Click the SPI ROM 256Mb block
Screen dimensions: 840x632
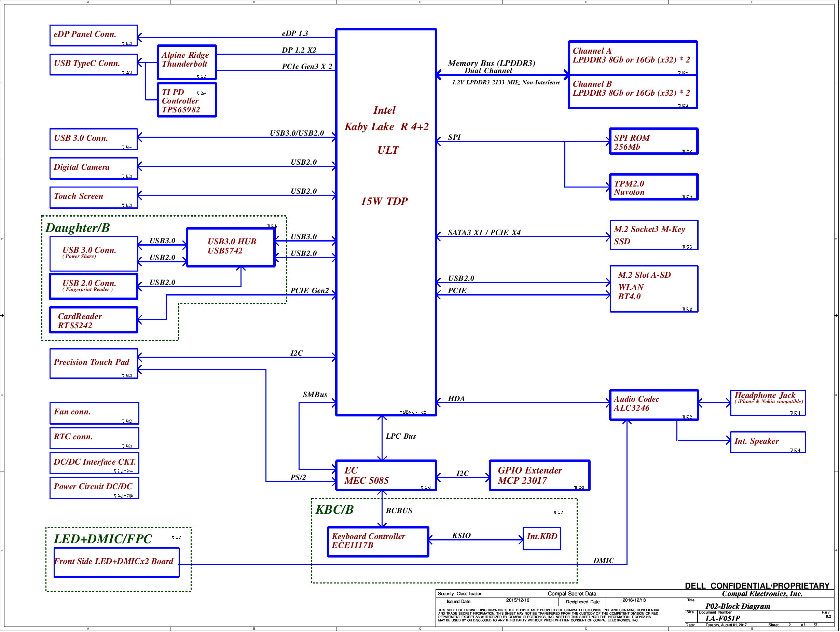[653, 142]
